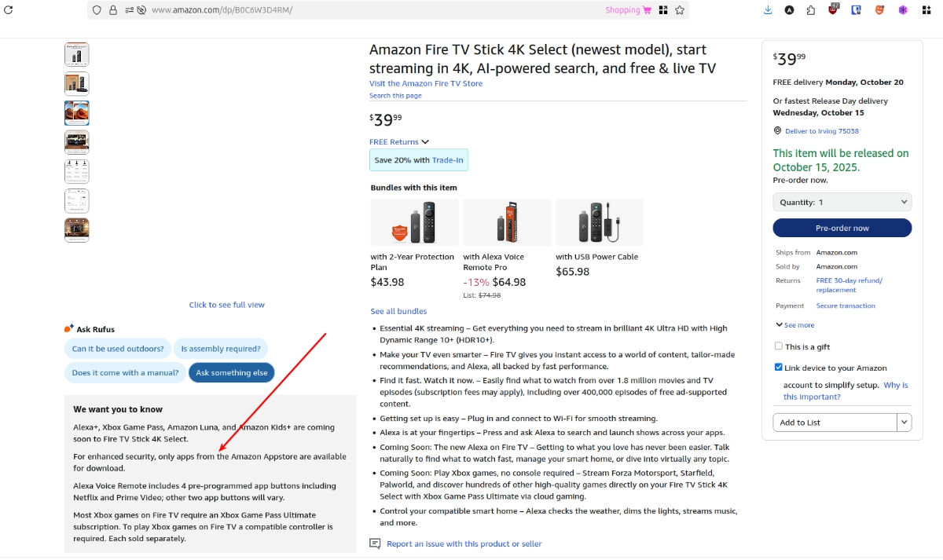The image size is (943, 560).
Task: Click the Shopping cart icon in address bar
Action: tap(647, 10)
